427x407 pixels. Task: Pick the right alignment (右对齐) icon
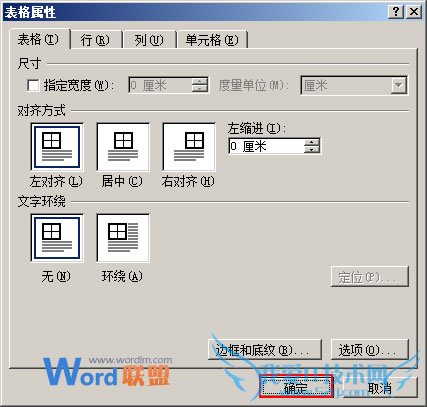point(189,147)
